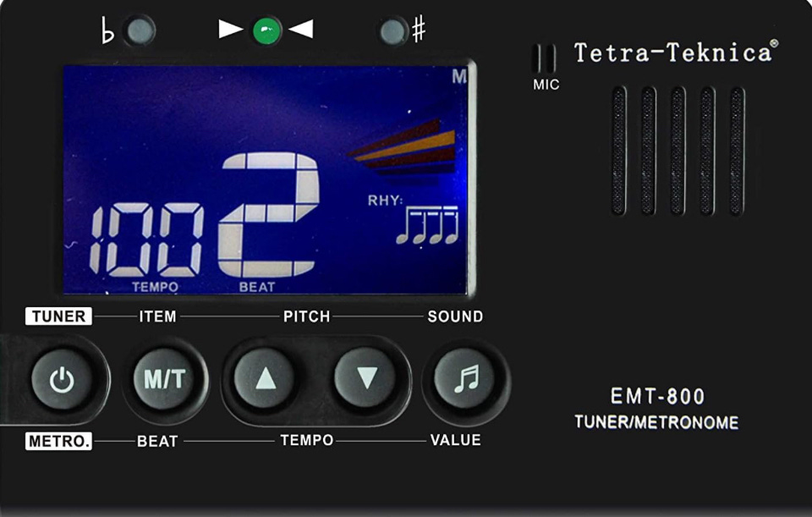Click the MIC label text
The width and height of the screenshot is (812, 517).
click(546, 85)
